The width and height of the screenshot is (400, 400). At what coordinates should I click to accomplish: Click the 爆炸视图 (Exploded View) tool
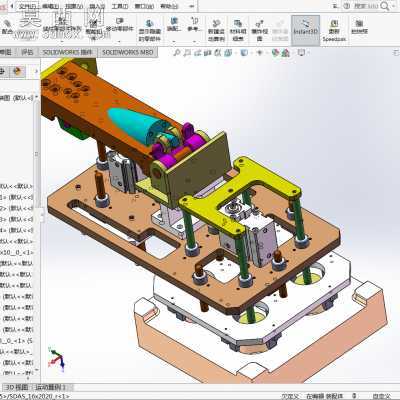tap(259, 30)
